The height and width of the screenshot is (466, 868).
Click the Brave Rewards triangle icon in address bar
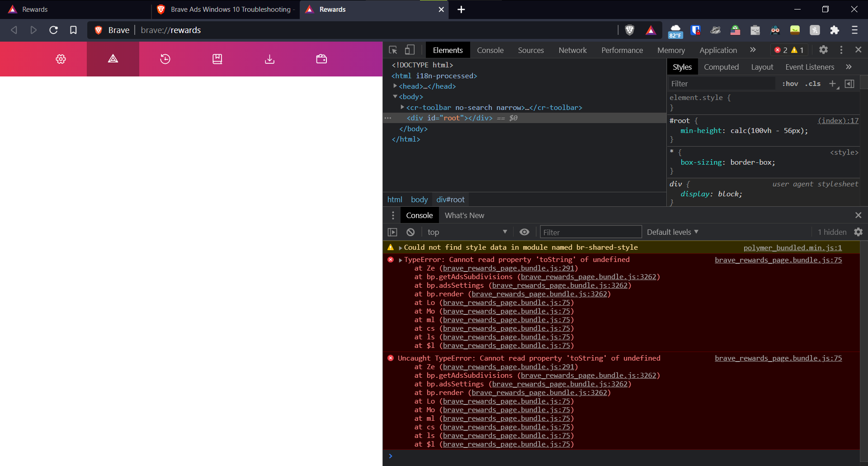click(x=651, y=30)
